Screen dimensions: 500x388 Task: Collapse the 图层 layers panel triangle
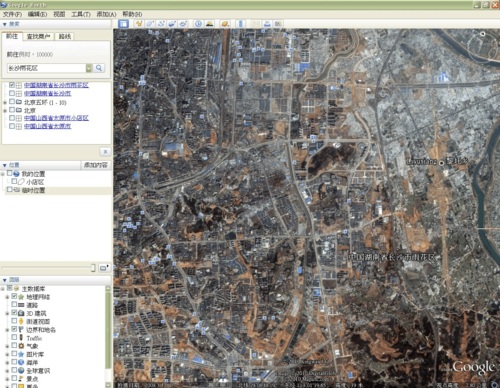tap(5, 280)
